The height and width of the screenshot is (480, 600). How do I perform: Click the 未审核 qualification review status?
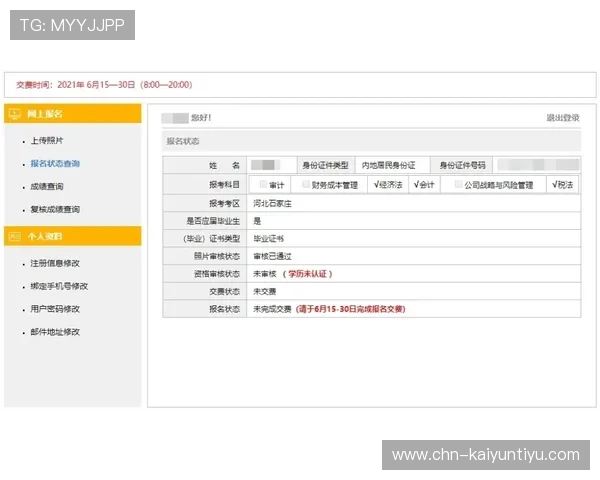tap(264, 274)
